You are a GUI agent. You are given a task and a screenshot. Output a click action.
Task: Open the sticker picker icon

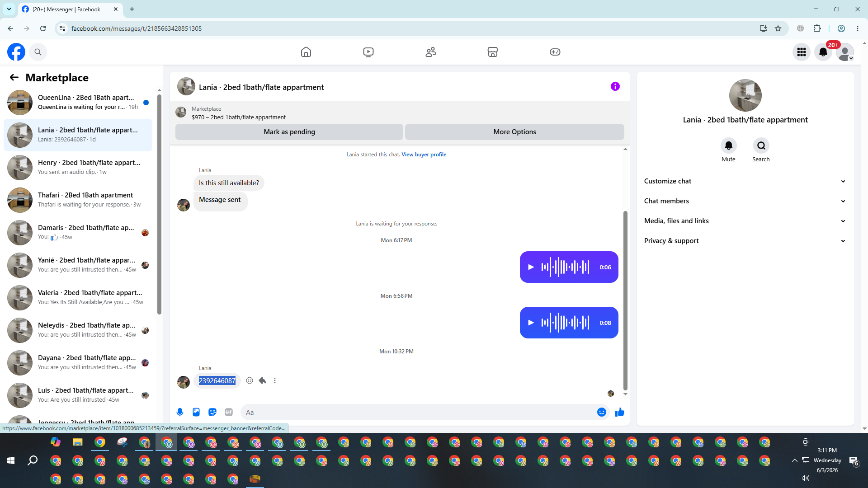pyautogui.click(x=212, y=412)
